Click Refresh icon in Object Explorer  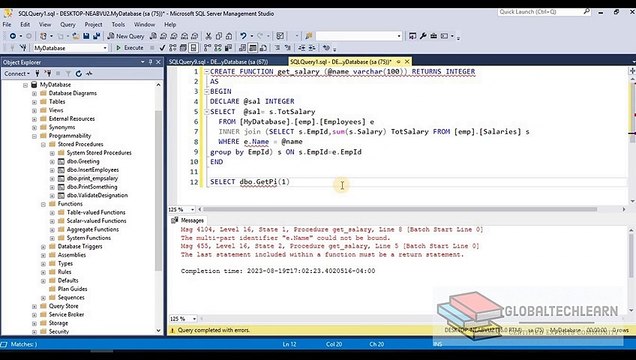point(79,73)
